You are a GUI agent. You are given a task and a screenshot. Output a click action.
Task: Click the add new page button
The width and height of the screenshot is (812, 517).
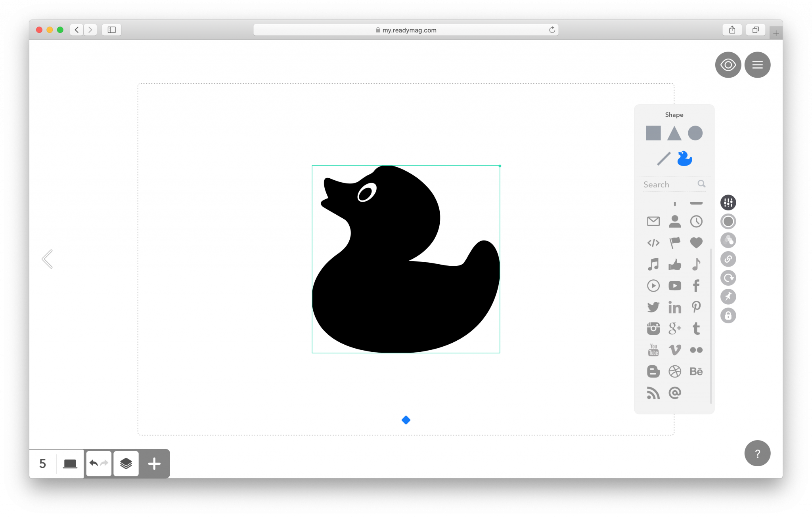pyautogui.click(x=154, y=464)
